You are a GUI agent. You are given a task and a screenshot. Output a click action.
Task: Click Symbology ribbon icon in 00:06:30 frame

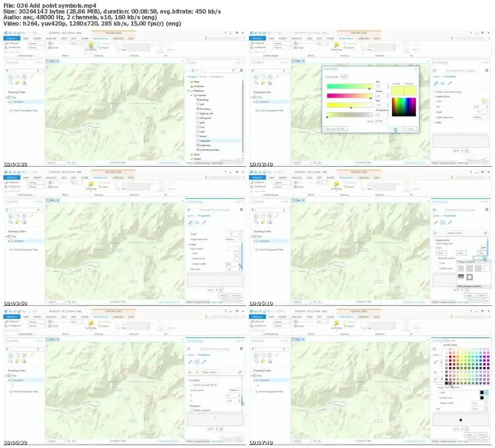pyautogui.click(x=90, y=324)
